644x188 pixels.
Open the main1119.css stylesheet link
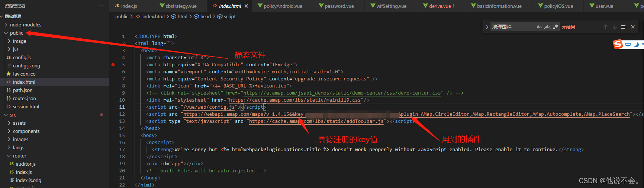[x=295, y=100]
